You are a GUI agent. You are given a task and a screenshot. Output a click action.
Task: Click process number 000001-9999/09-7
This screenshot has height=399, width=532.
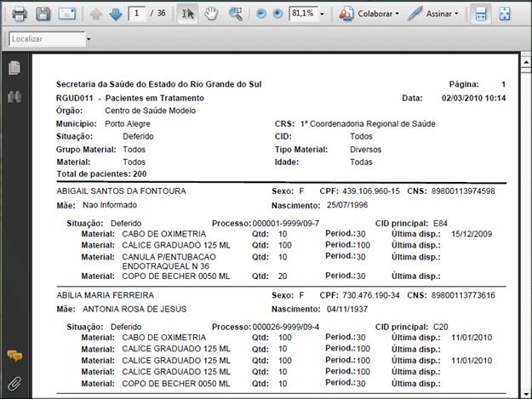286,224
